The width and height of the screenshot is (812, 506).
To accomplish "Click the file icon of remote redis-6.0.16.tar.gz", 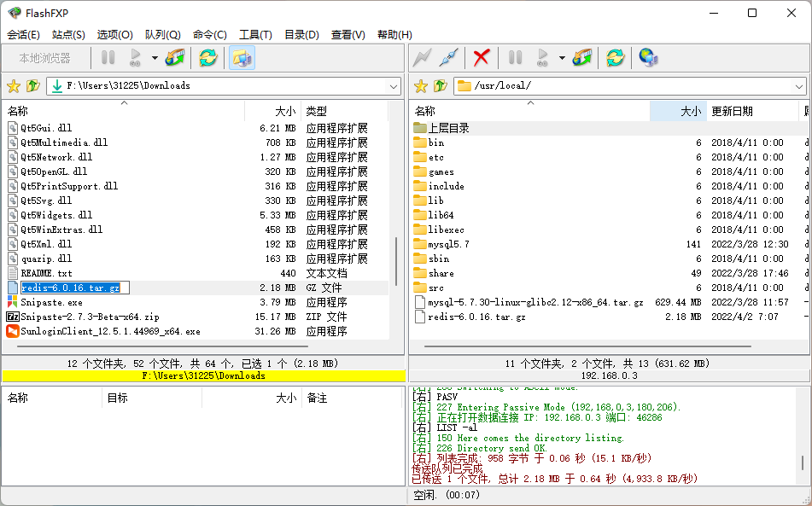I will pyautogui.click(x=420, y=317).
